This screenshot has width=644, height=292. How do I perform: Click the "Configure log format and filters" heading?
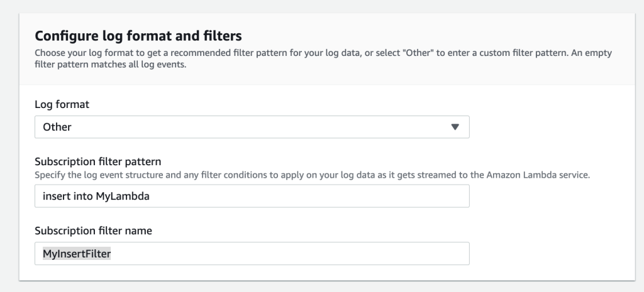point(138,36)
